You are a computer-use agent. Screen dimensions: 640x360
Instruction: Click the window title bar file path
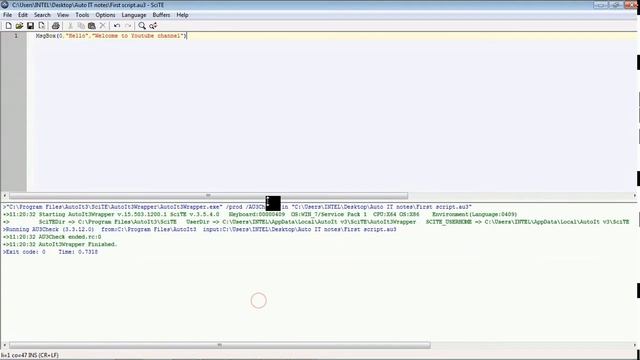[x=88, y=5]
